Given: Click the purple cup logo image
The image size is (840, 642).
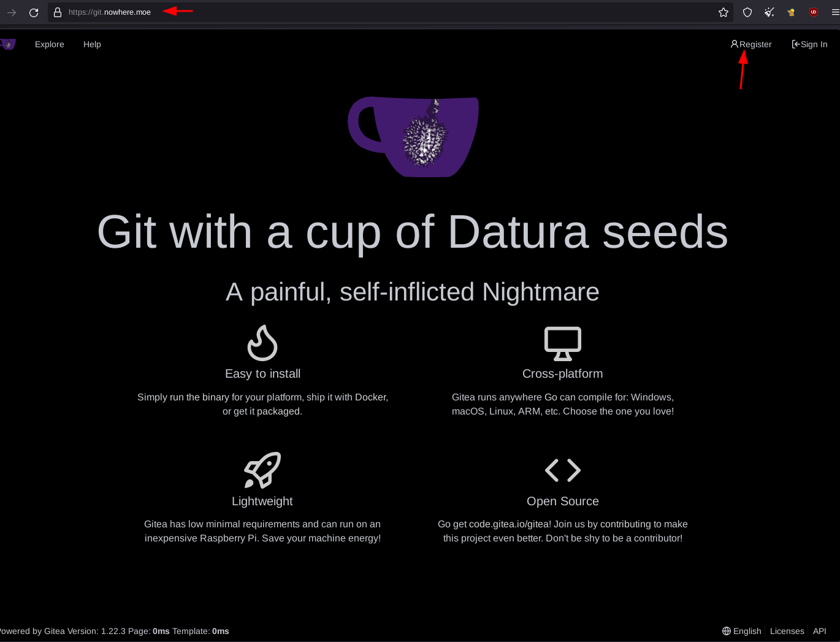Looking at the screenshot, I should (413, 137).
